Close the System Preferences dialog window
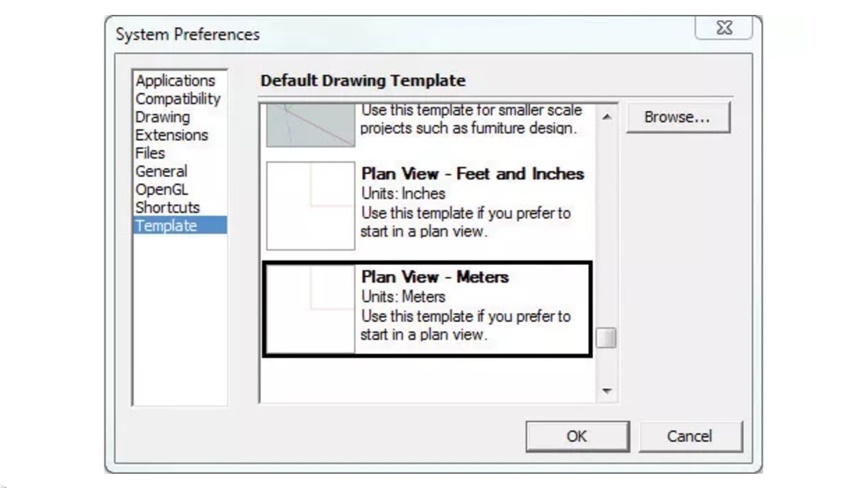This screenshot has width=868, height=488. (724, 28)
